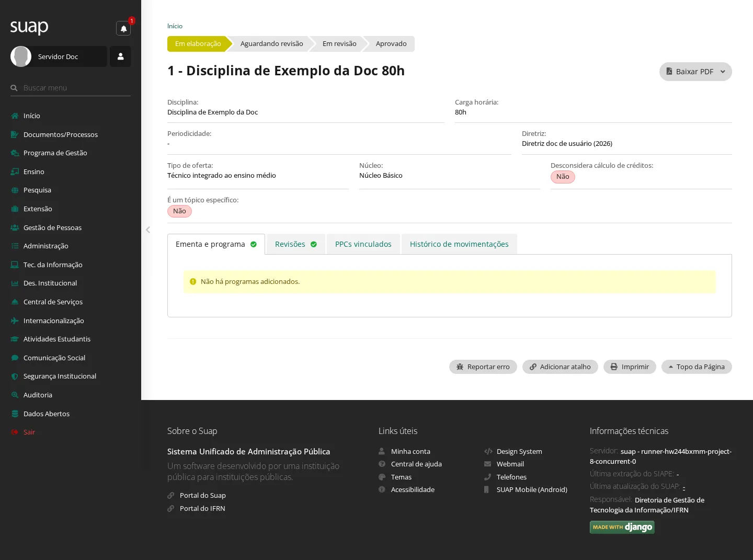Click the Servidor Doc avatar picture
This screenshot has width=753, height=560.
tap(21, 56)
